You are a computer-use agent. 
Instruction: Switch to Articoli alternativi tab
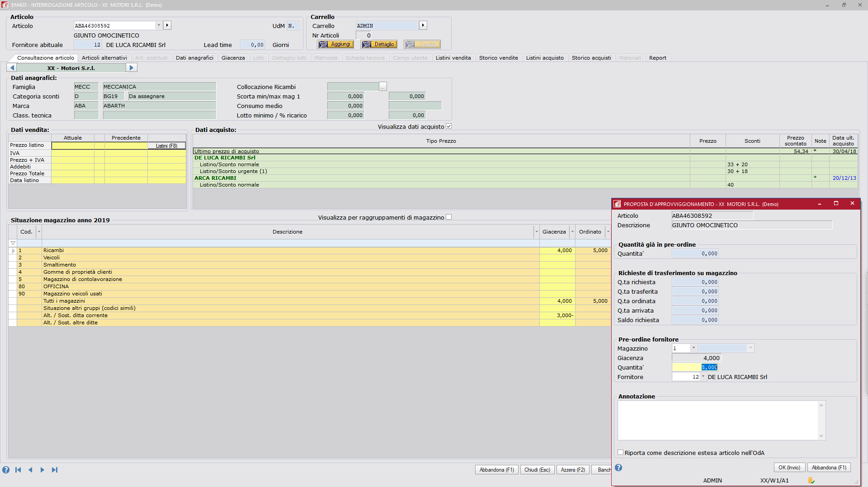[x=104, y=58]
